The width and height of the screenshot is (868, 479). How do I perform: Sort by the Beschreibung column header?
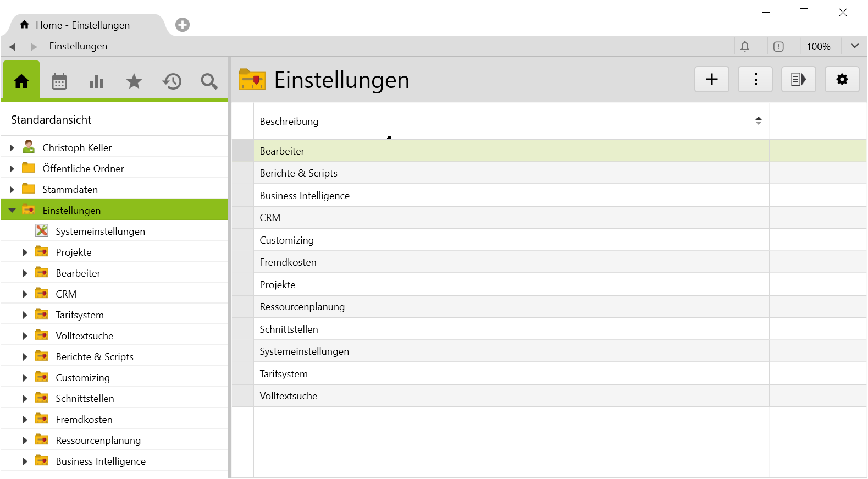289,122
